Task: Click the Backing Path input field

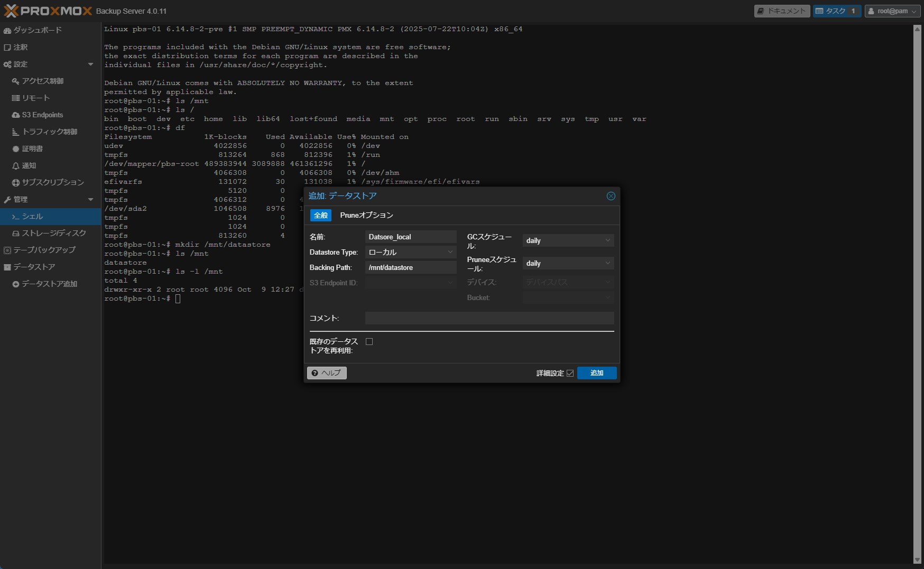Action: point(410,268)
